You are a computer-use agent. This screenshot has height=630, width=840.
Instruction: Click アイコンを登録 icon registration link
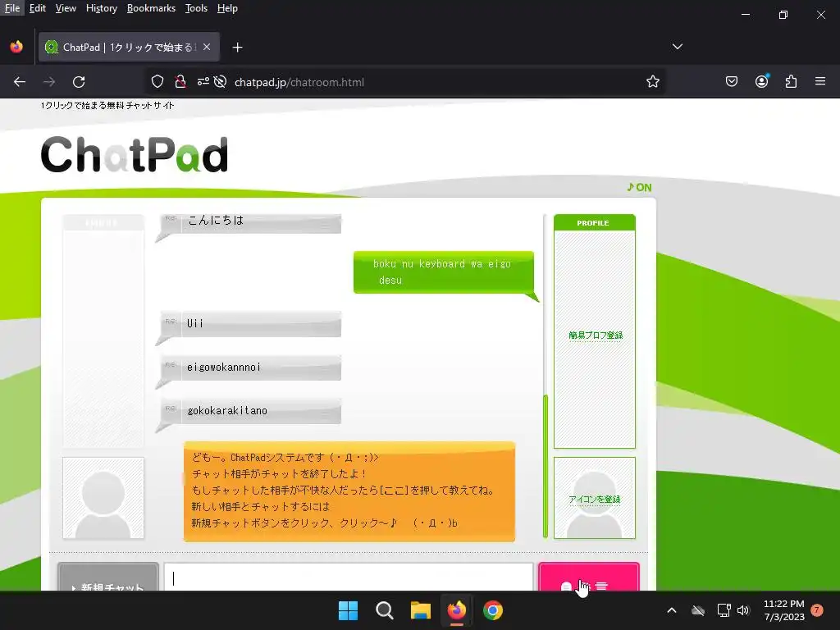(595, 500)
